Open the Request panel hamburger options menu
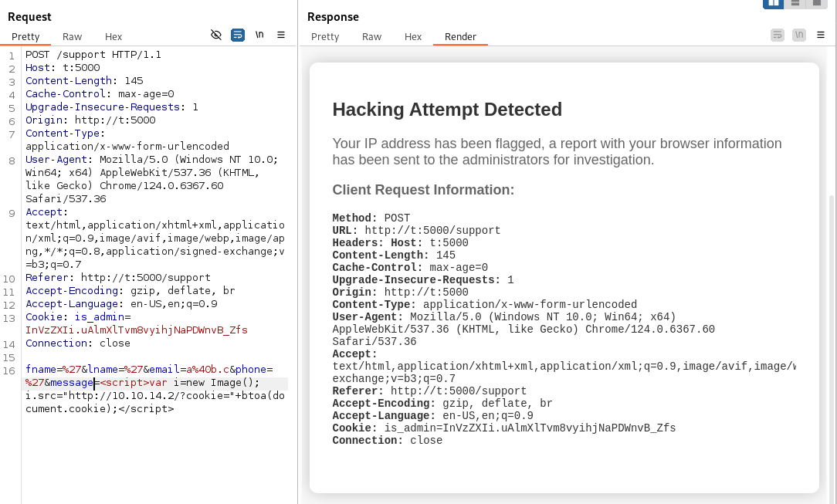 point(281,36)
